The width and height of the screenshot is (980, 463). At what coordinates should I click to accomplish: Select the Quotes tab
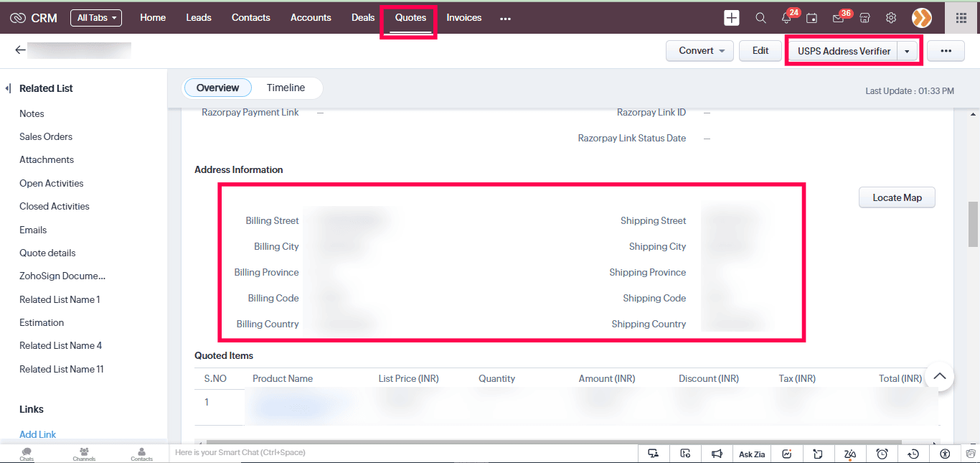tap(410, 17)
